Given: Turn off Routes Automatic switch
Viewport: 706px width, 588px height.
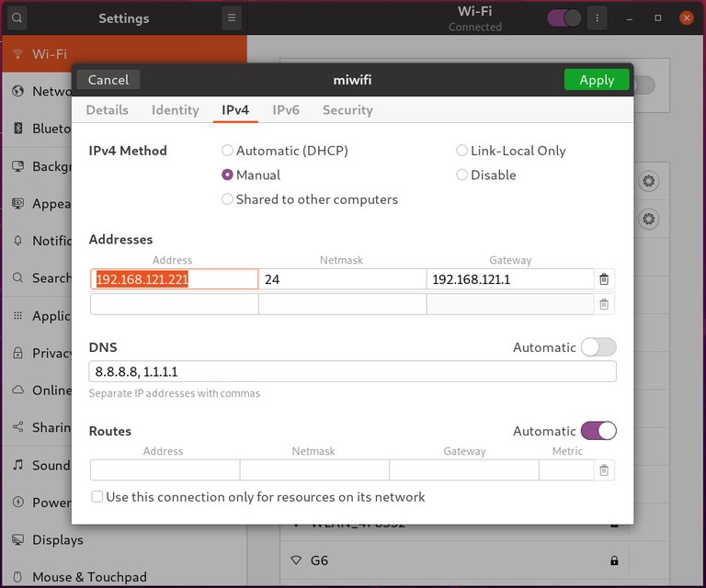Looking at the screenshot, I should point(598,431).
